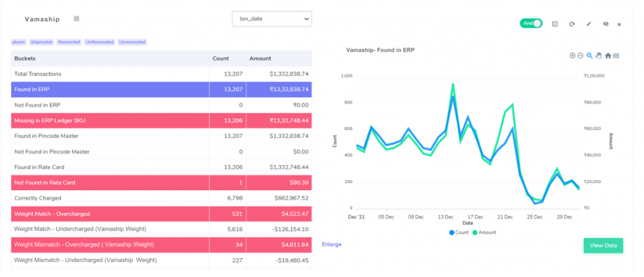Select the Correctly Charged row
This screenshot has height=277, width=644.
[162, 198]
